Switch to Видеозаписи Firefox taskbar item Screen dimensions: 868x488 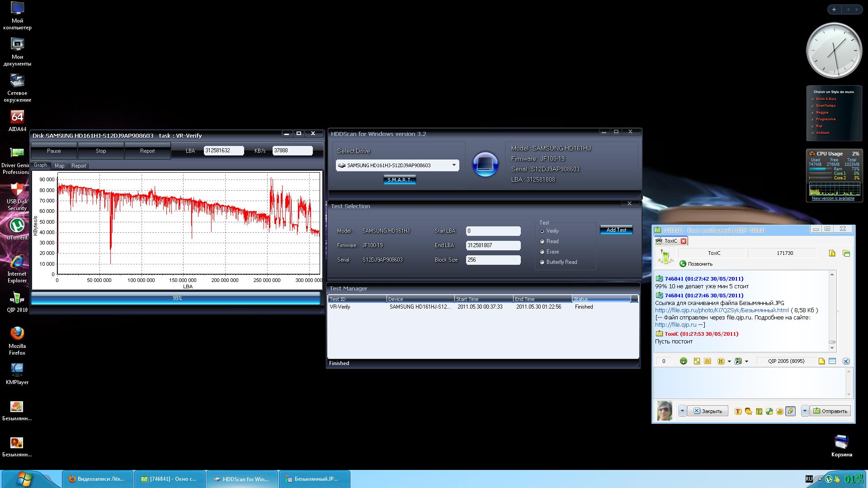(97, 479)
